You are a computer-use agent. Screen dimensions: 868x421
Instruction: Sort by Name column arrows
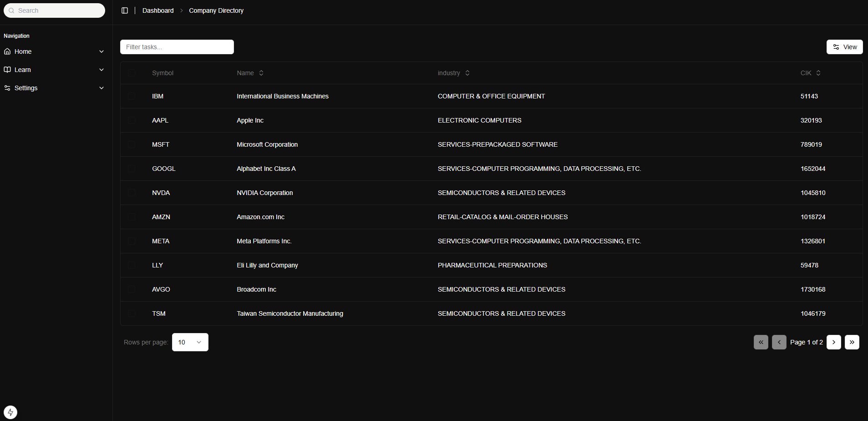click(x=261, y=73)
